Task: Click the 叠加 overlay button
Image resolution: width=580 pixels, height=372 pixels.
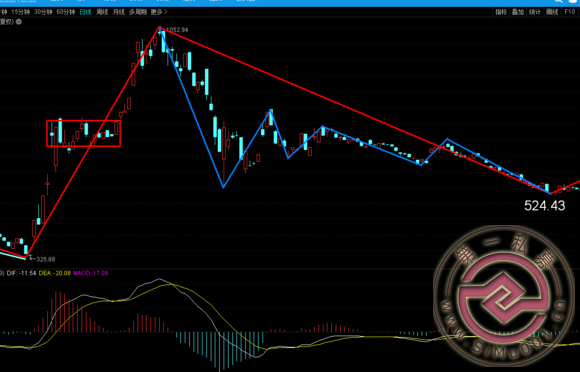Action: [x=518, y=12]
